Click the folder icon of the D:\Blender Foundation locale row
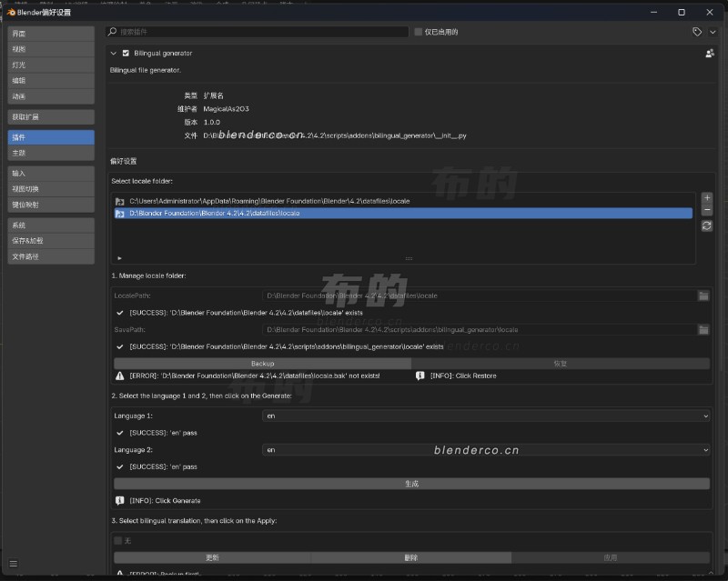 pyautogui.click(x=120, y=214)
